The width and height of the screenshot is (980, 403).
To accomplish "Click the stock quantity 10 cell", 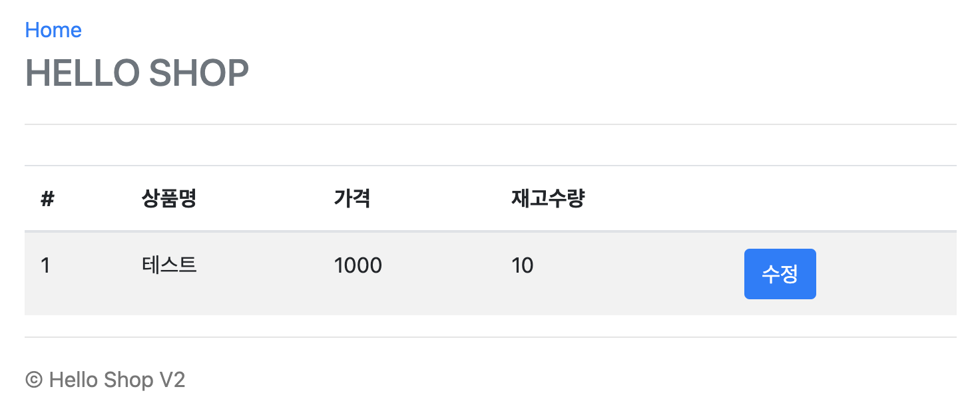I will 523,265.
